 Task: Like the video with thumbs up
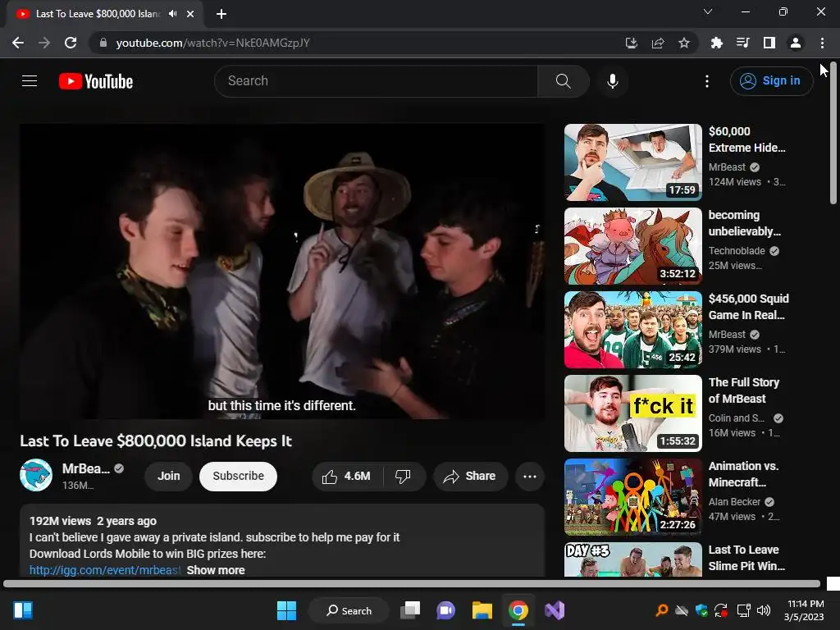346,477
